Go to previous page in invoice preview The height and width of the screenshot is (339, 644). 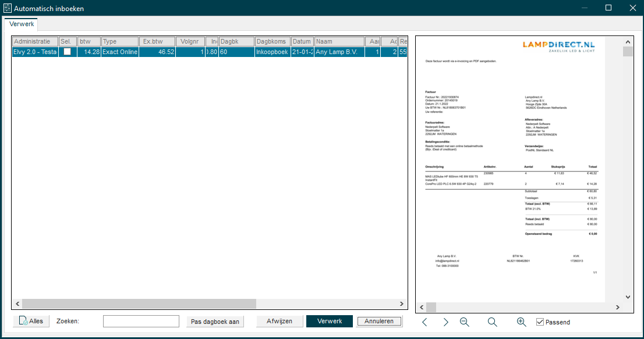424,322
